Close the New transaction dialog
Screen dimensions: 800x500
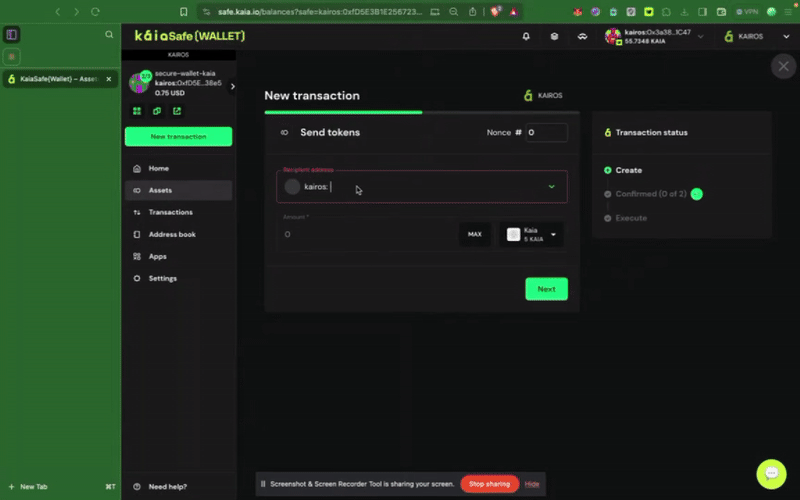point(783,66)
